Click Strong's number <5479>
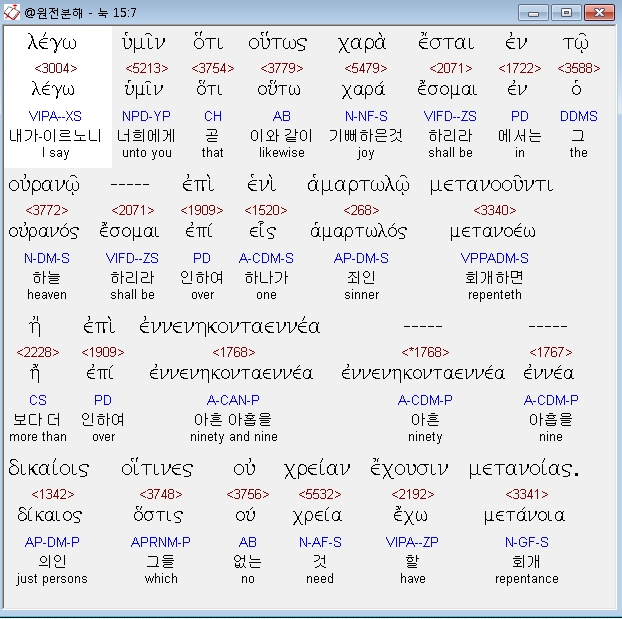The image size is (622, 619). 365,68
